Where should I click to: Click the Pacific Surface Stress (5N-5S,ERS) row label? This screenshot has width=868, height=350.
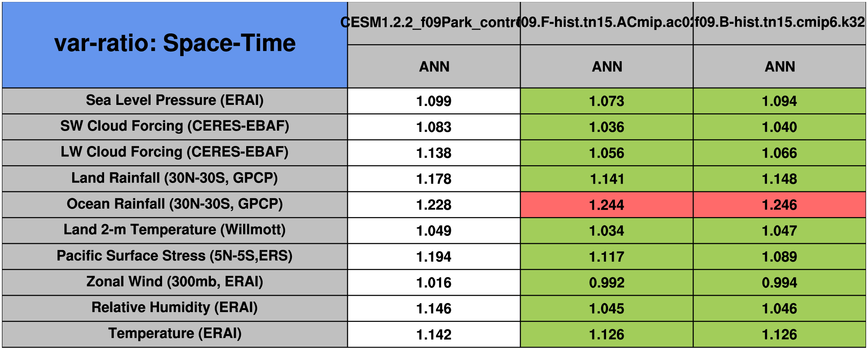click(175, 256)
